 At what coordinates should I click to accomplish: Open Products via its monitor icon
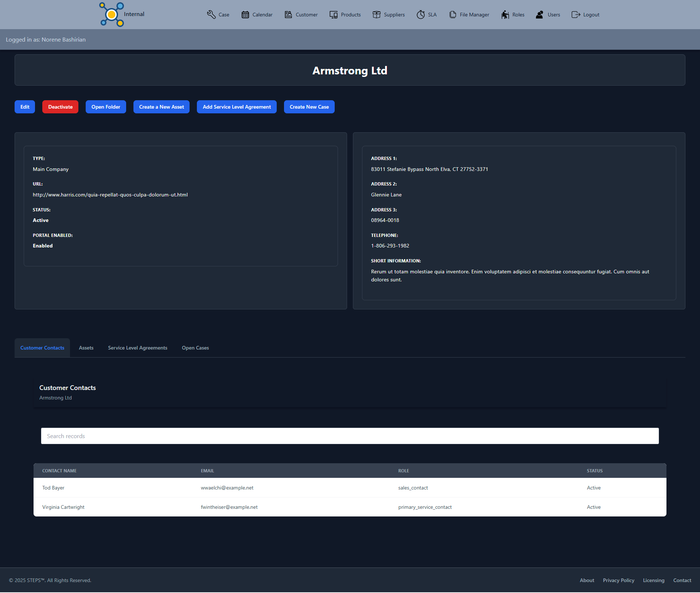333,15
